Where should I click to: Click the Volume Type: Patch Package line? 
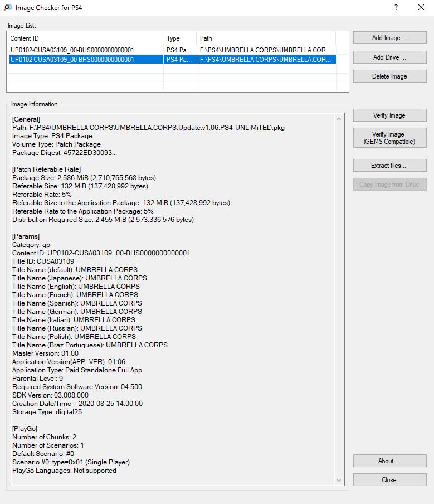56,144
